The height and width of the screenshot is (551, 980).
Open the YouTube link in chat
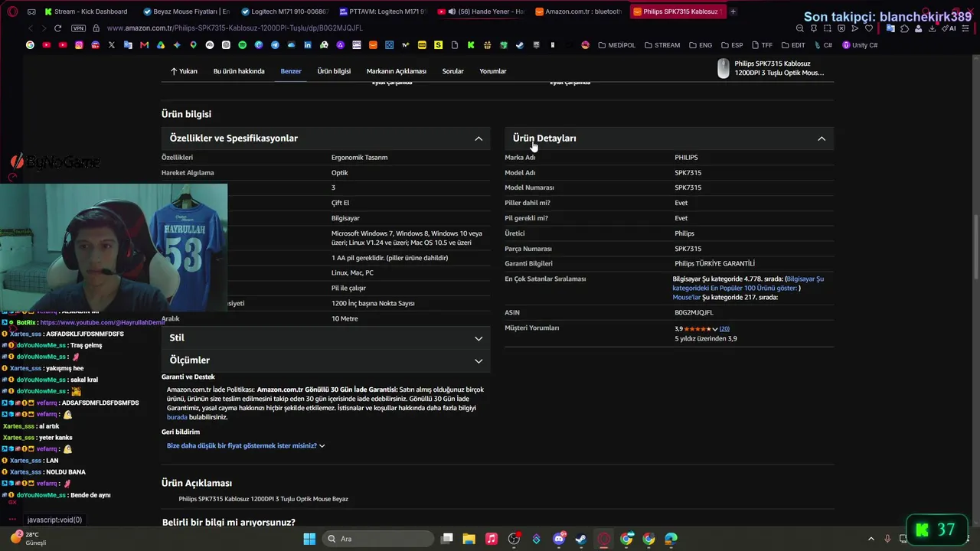click(103, 323)
